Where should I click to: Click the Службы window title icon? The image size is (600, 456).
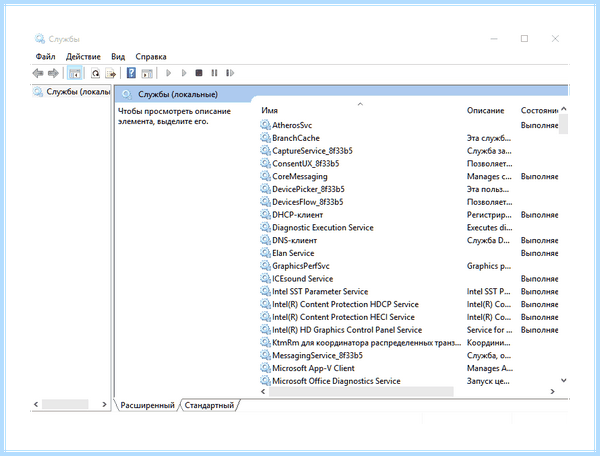[x=40, y=39]
